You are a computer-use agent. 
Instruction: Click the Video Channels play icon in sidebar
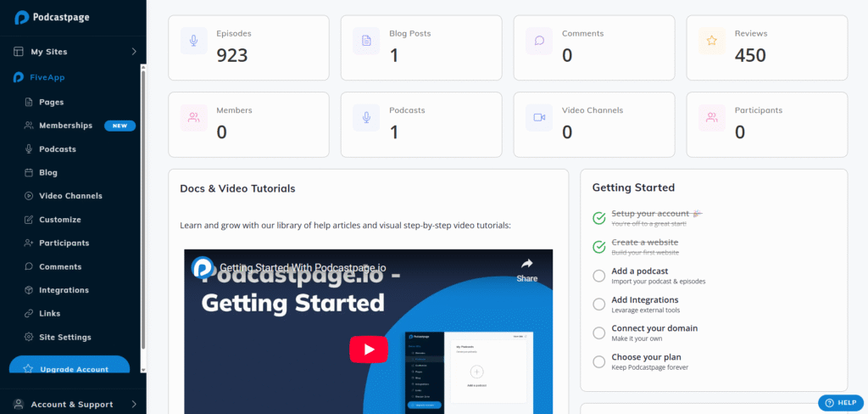(28, 196)
